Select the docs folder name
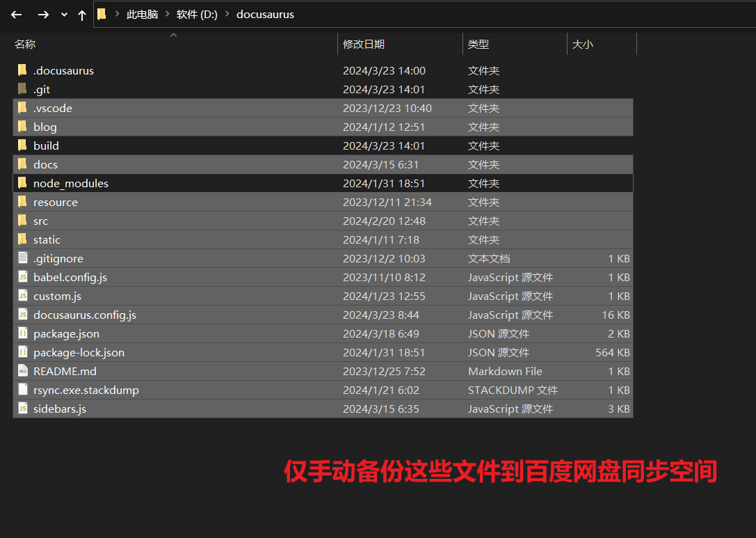Image resolution: width=756 pixels, height=538 pixels. [46, 164]
